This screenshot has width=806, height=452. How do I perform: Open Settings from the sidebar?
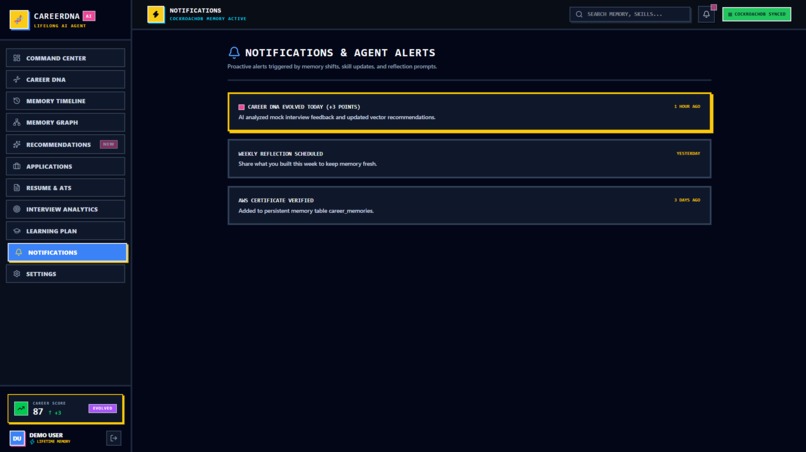click(x=65, y=274)
